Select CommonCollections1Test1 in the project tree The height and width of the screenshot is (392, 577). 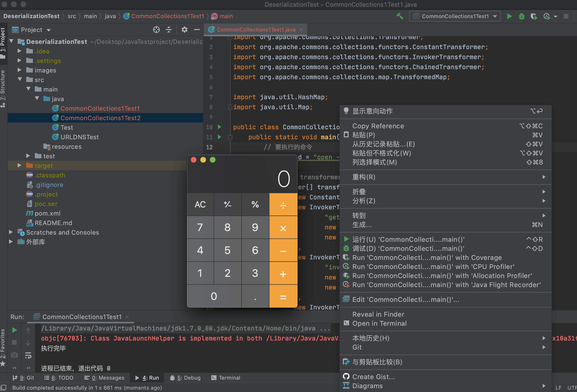100,108
